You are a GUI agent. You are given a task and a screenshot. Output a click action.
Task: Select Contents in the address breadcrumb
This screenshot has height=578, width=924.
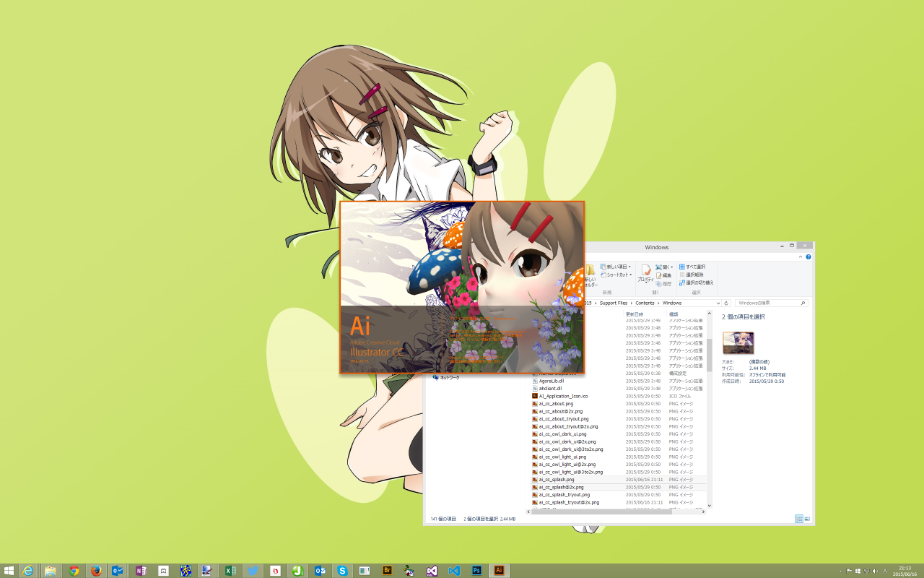point(645,303)
